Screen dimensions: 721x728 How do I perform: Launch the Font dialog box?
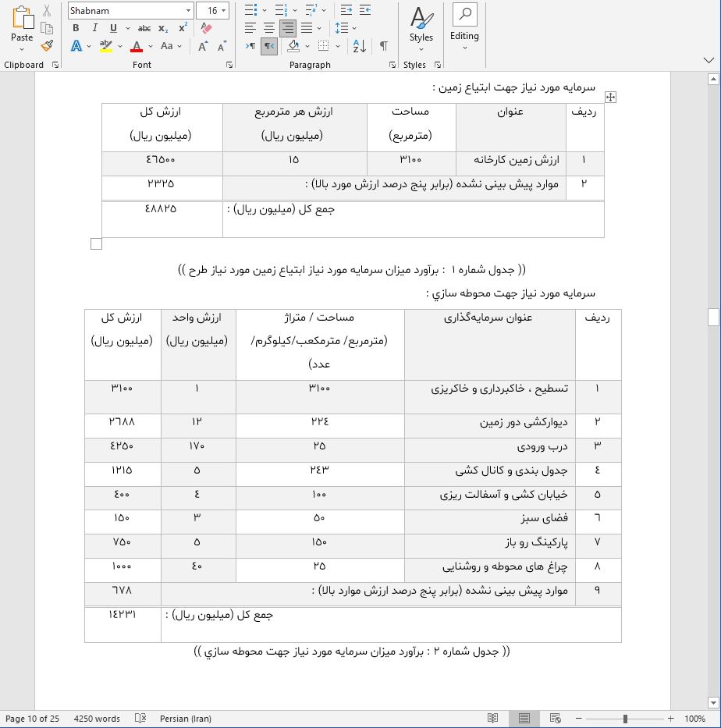[x=229, y=65]
